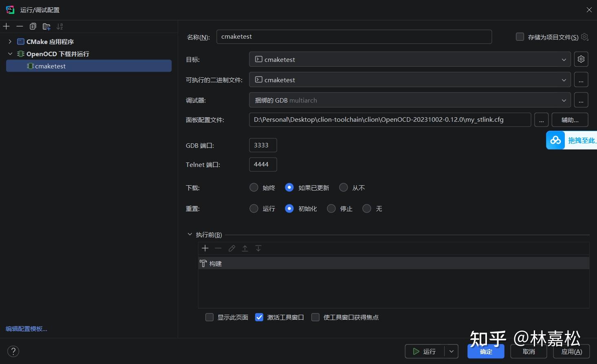Move before-launch task down
The height and width of the screenshot is (364, 597).
(258, 248)
